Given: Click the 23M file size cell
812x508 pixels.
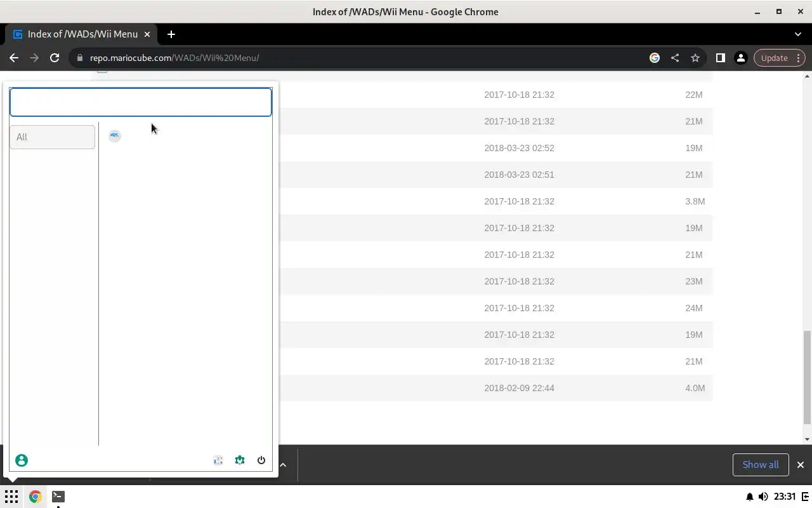Looking at the screenshot, I should tap(694, 281).
